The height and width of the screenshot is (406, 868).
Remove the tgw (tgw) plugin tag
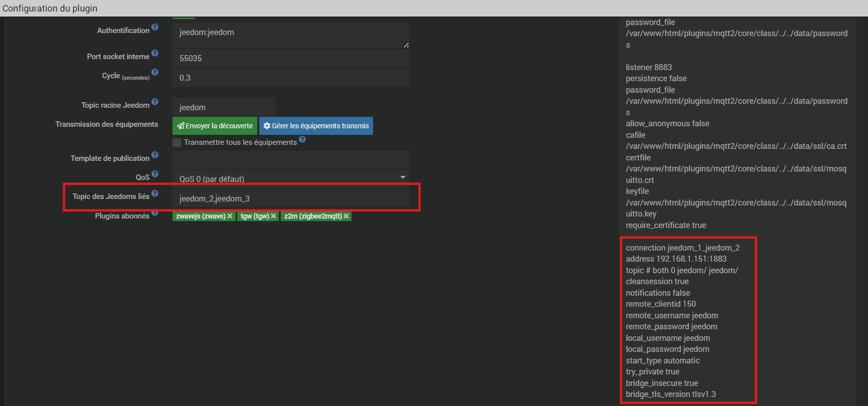point(273,216)
